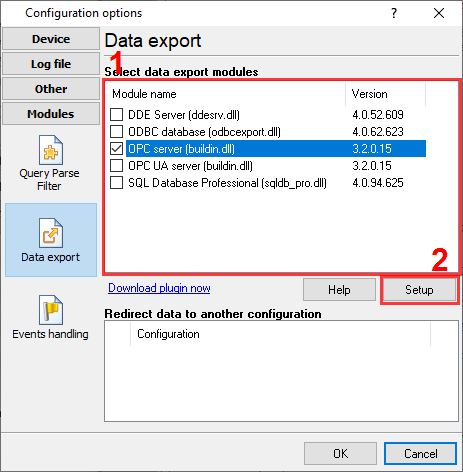This screenshot has height=472, width=463.
Task: Select the OPC UA server (buildin.dll) row text
Action: click(x=190, y=166)
